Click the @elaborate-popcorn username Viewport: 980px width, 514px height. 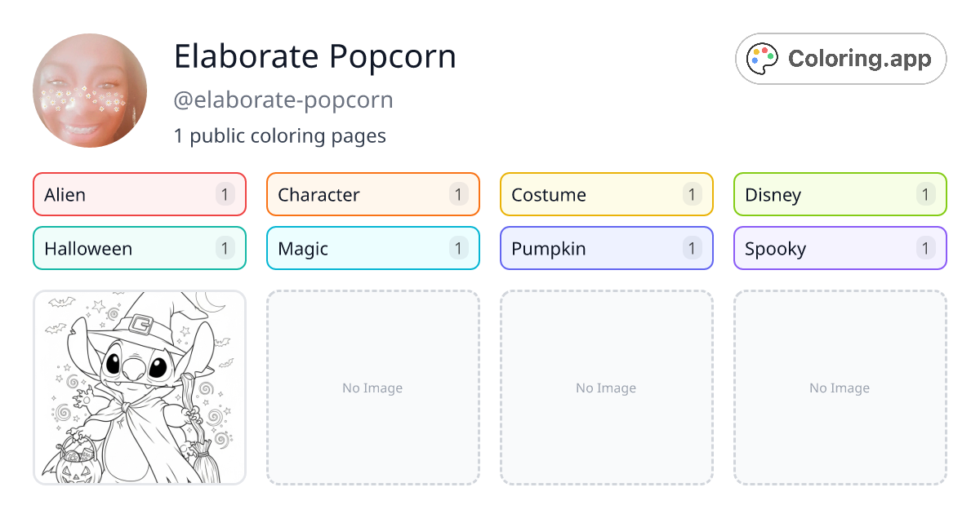pyautogui.click(x=284, y=100)
